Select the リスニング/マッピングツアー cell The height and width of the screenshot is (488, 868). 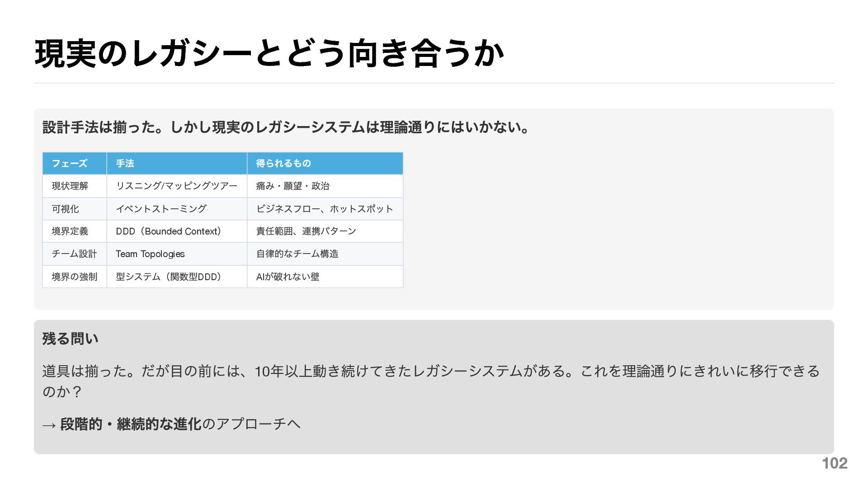pos(176,186)
